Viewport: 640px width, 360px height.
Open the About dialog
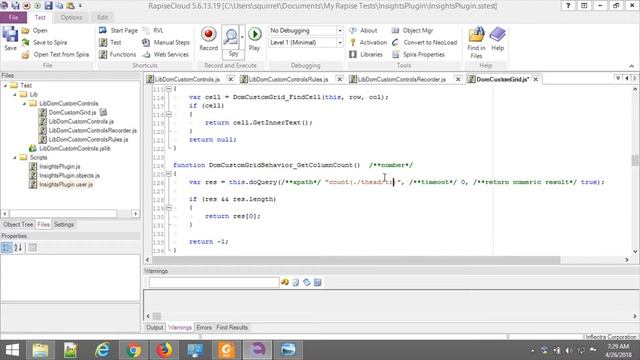pos(363,31)
